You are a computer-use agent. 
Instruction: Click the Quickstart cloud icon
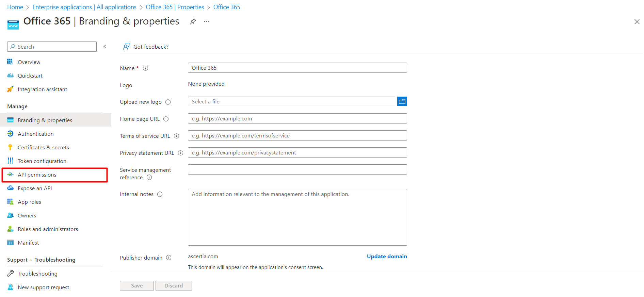pyautogui.click(x=10, y=76)
